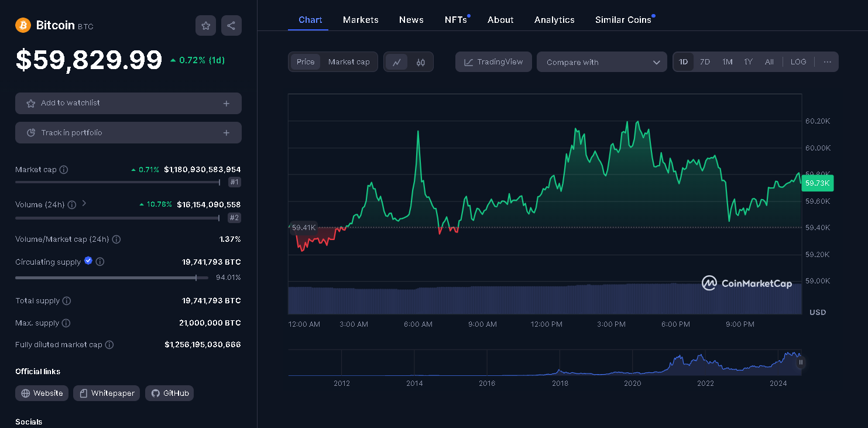The width and height of the screenshot is (868, 428).
Task: Click verified checkmark beside Circulating supply
Action: pyautogui.click(x=88, y=261)
